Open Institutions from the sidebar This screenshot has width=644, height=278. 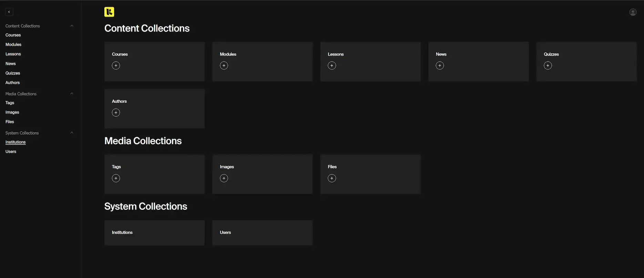pyautogui.click(x=16, y=142)
